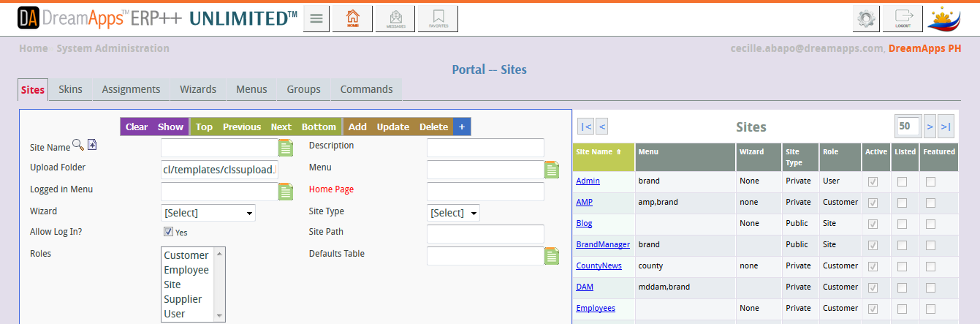The width and height of the screenshot is (980, 324).
Task: Click the Update button
Action: (393, 127)
